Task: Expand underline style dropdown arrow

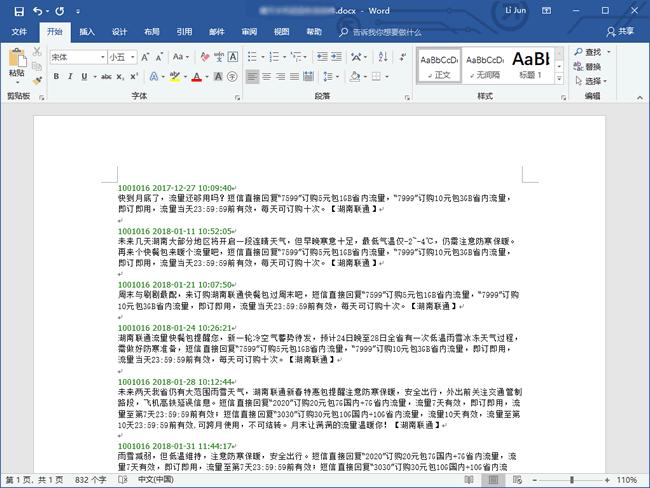Action: (95, 77)
